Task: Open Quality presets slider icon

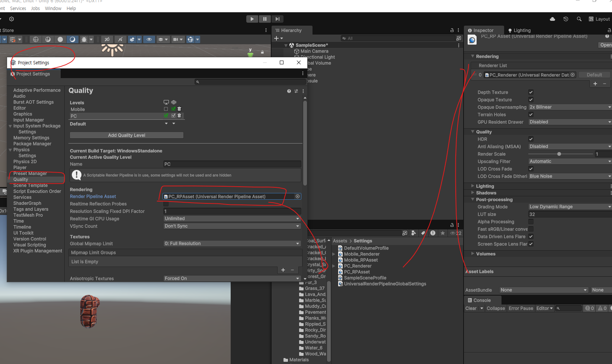Action: 296,91
